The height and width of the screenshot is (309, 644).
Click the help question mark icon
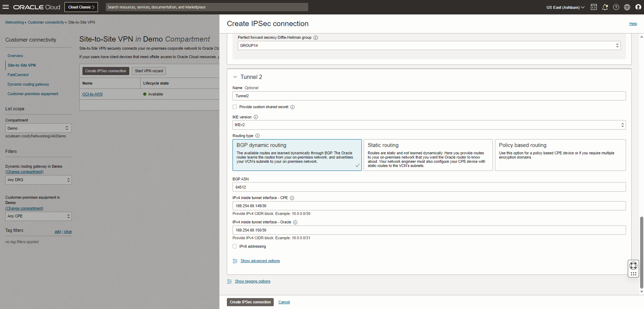click(616, 7)
